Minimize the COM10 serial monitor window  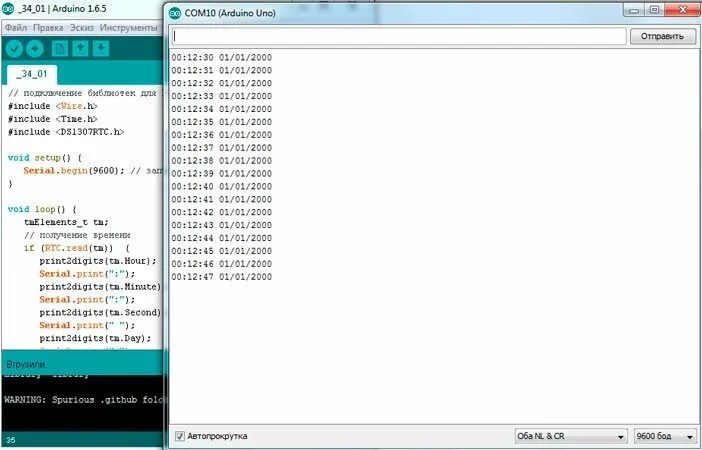pos(634,11)
